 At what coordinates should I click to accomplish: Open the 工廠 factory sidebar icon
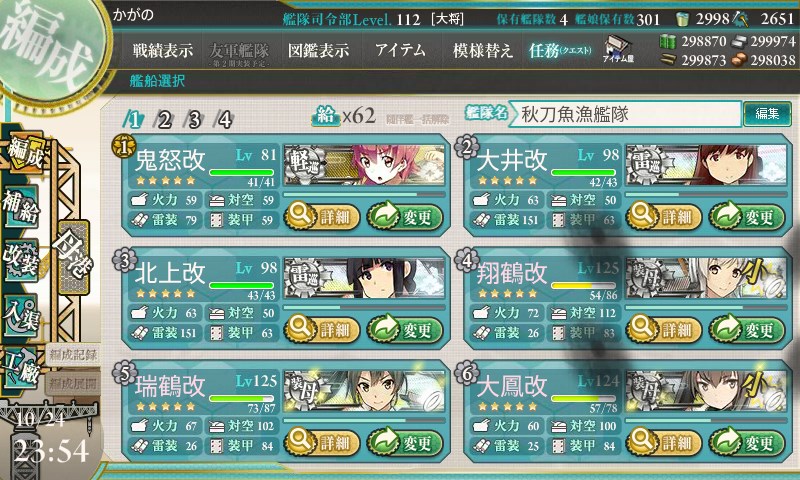[21, 368]
